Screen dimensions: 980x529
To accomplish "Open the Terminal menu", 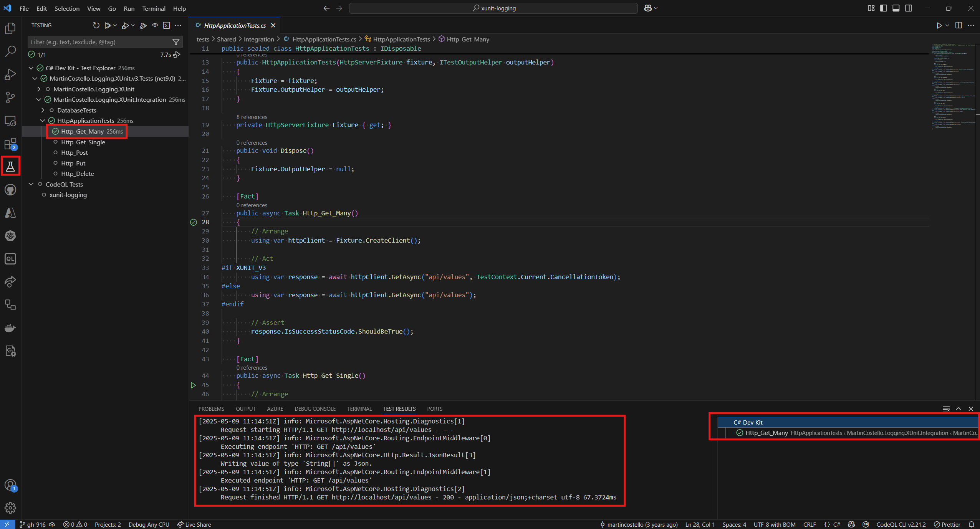I will [x=154, y=8].
